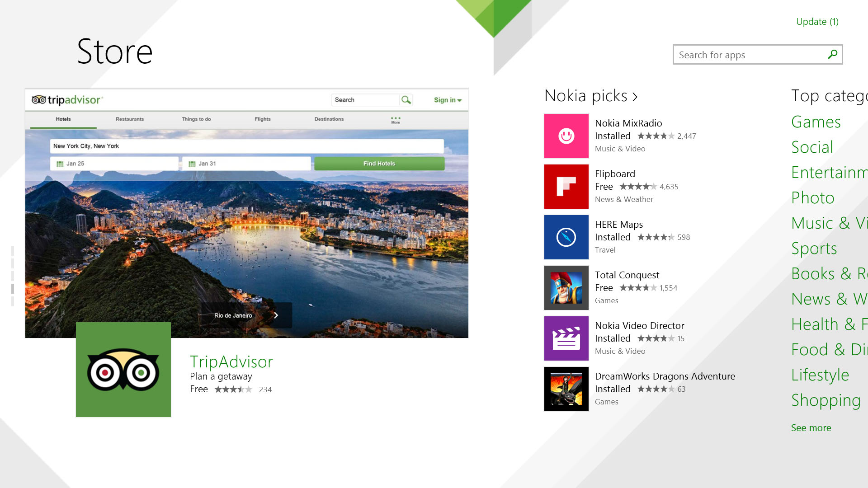Open the DreamWorks Dragons Adventure icon
Viewport: 868px width, 488px height.
[566, 389]
